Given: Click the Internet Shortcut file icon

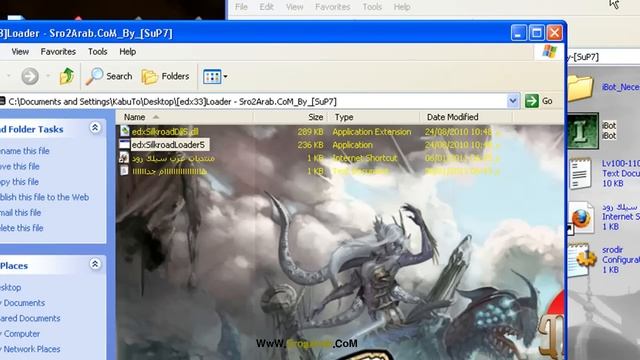Looking at the screenshot, I should [124, 158].
